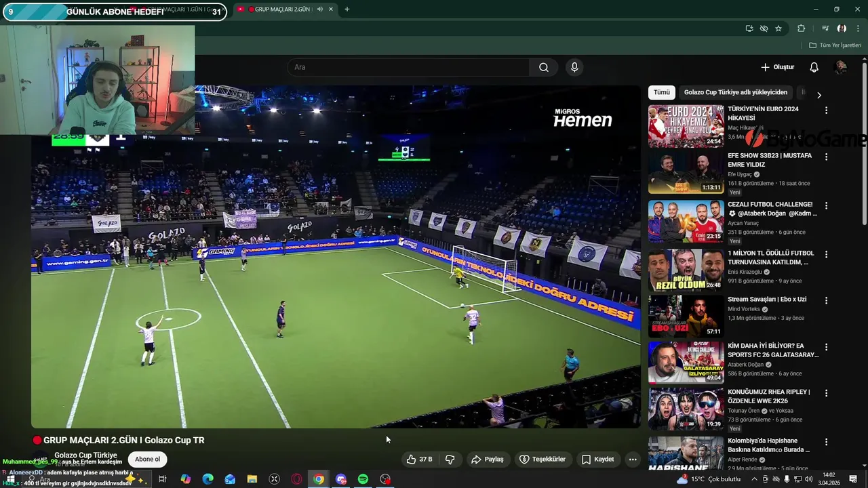Open Chrome profile avatar
This screenshot has width=868, height=488.
tap(842, 28)
